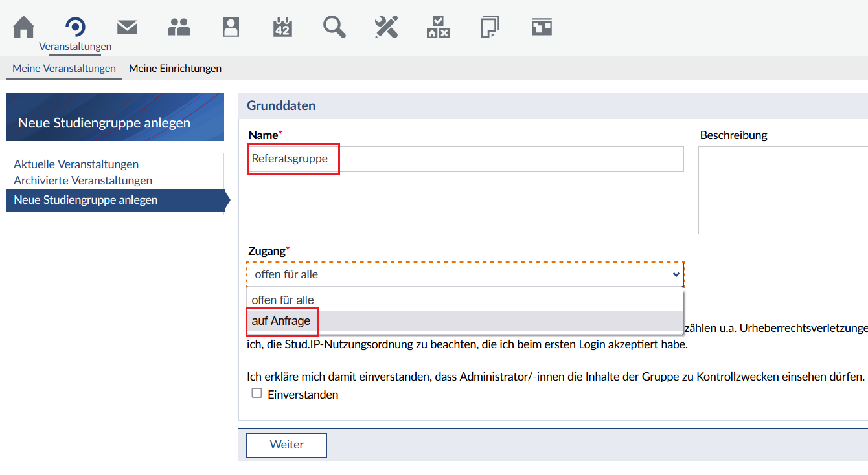
Task: Switch to Meine Veranstaltungen tab
Action: 64,68
